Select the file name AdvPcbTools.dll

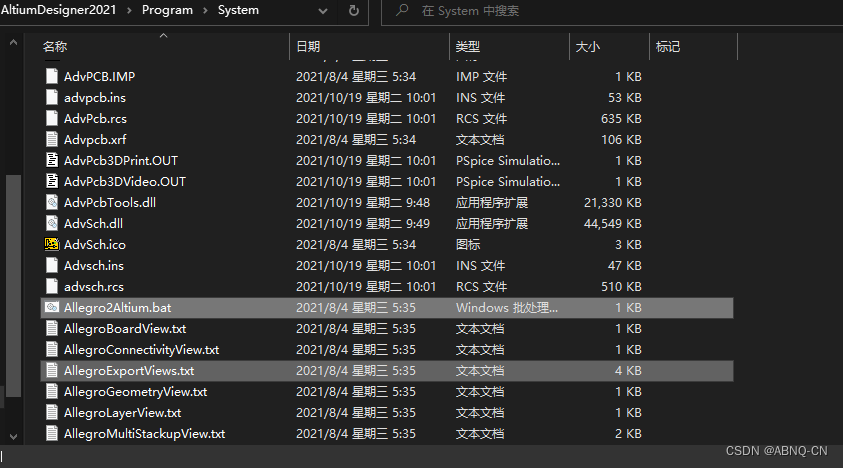110,202
